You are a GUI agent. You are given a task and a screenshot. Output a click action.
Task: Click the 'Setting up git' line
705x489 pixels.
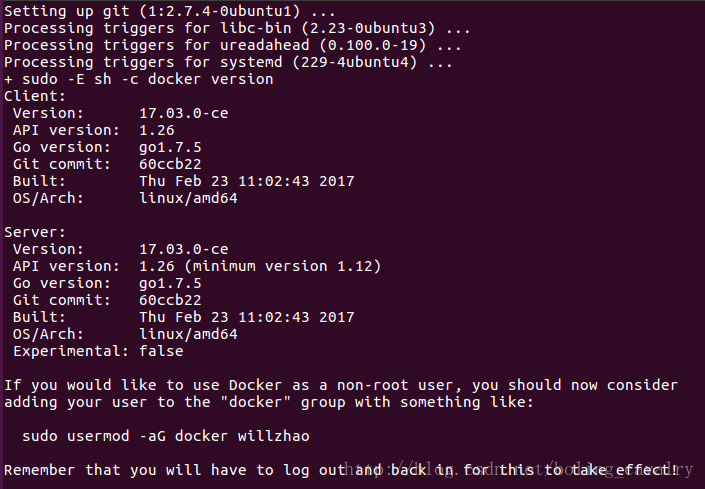coord(170,11)
